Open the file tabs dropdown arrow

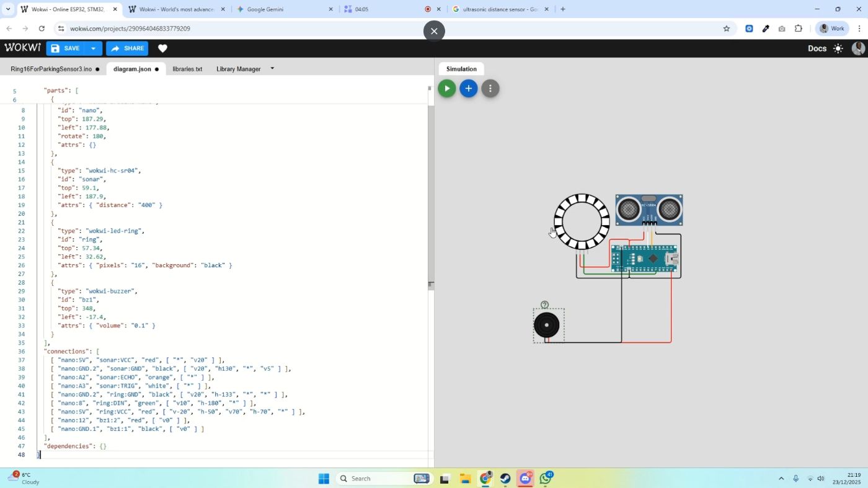272,68
